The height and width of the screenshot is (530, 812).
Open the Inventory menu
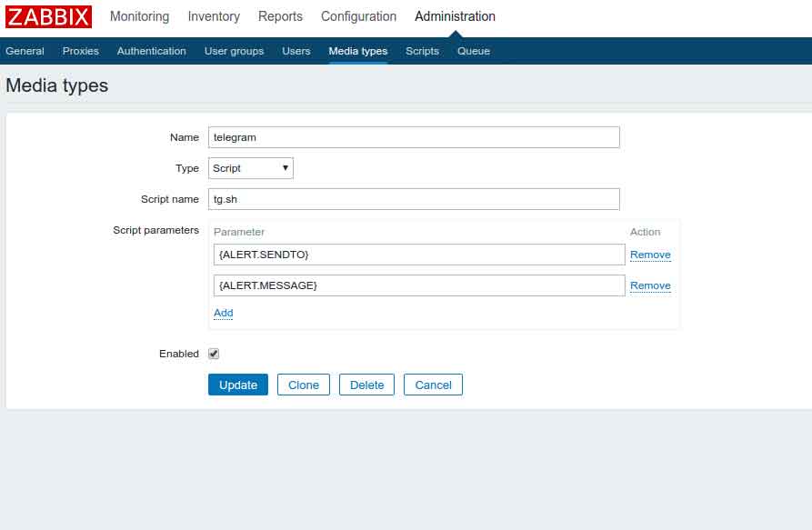pos(214,16)
